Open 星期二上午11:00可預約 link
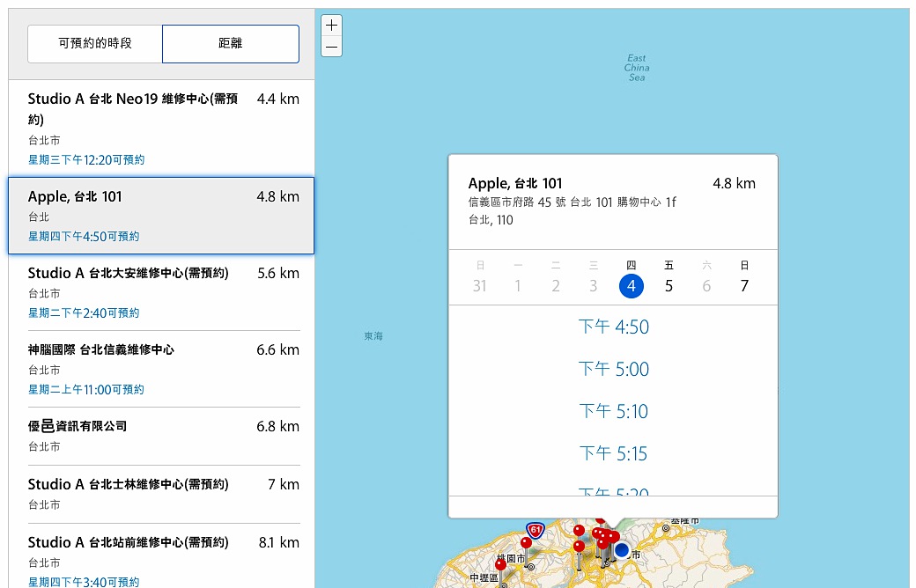Screen dimensions: 916x588 pos(86,389)
